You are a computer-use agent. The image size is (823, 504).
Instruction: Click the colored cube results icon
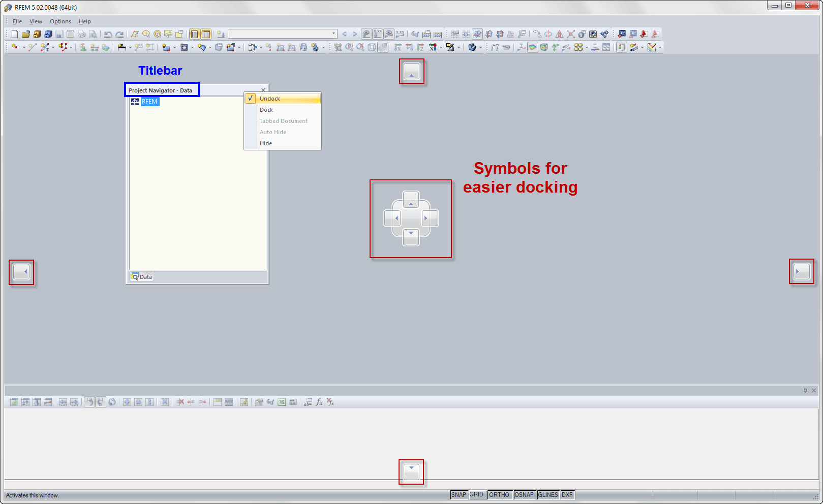point(544,47)
